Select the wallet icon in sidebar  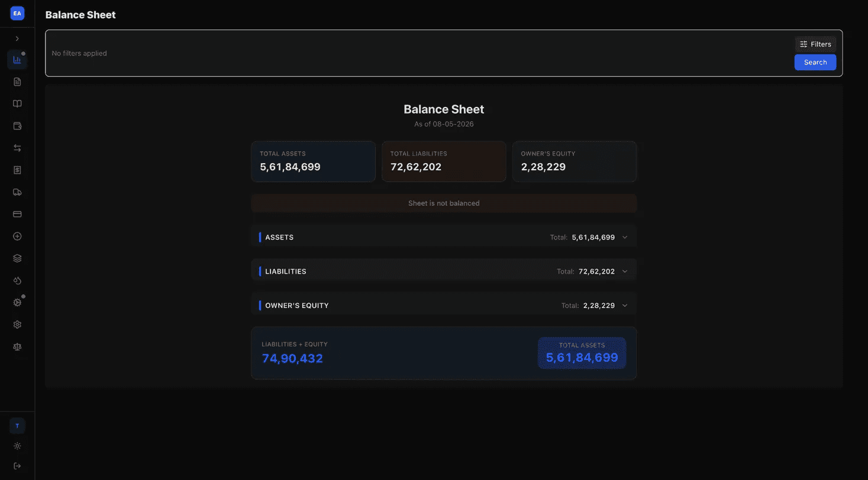pos(17,126)
